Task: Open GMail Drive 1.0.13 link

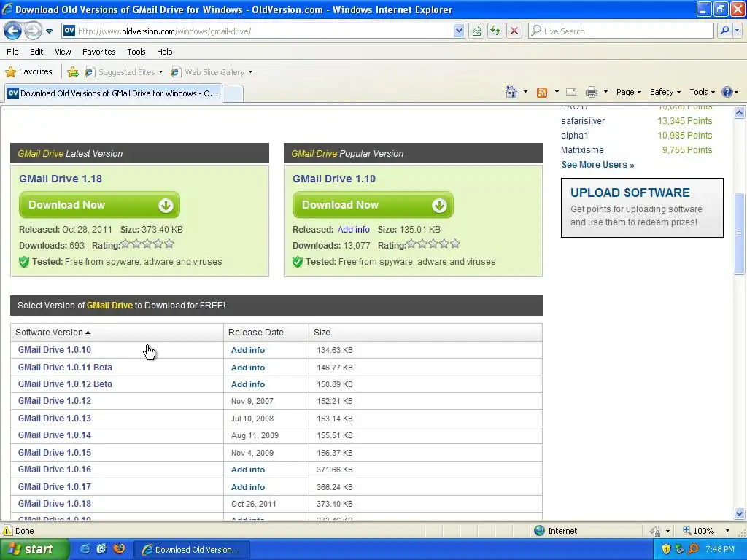Action: coord(54,418)
